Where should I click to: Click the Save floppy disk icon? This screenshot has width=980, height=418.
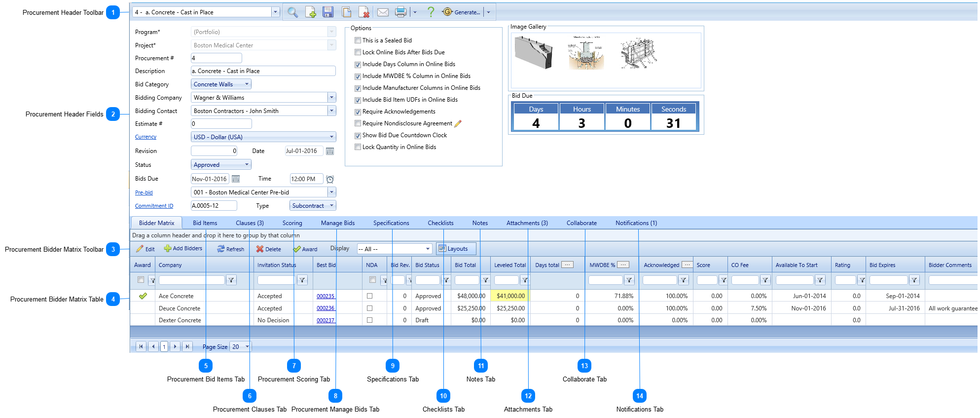click(x=328, y=12)
